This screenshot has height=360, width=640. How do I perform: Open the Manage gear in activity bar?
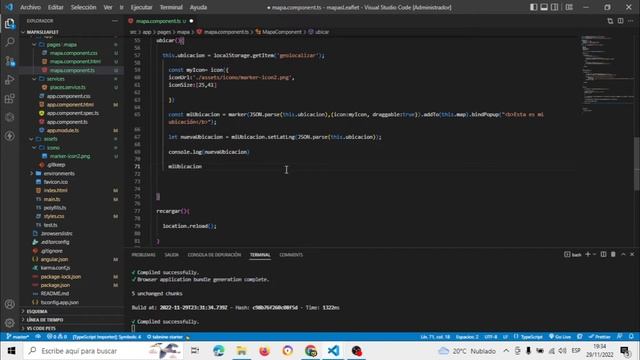pos(9,323)
